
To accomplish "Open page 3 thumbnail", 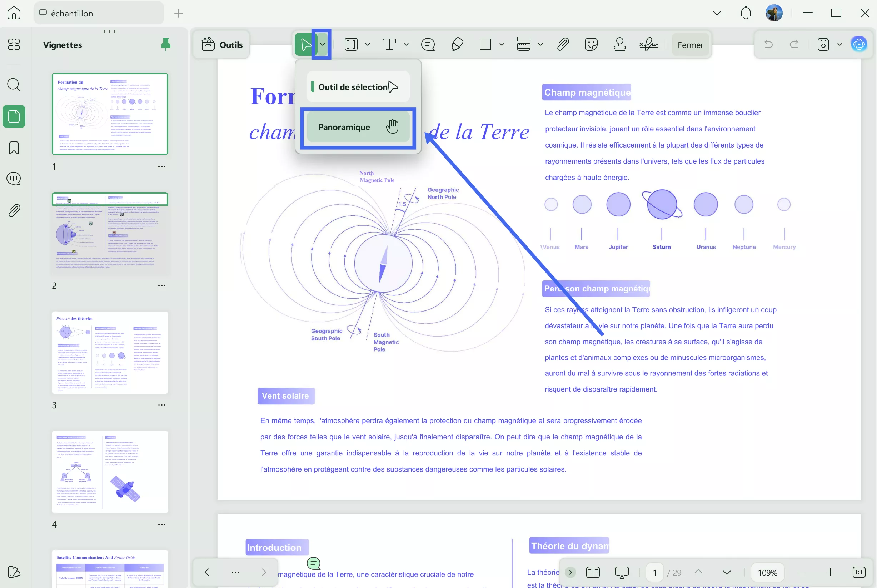I will [110, 353].
